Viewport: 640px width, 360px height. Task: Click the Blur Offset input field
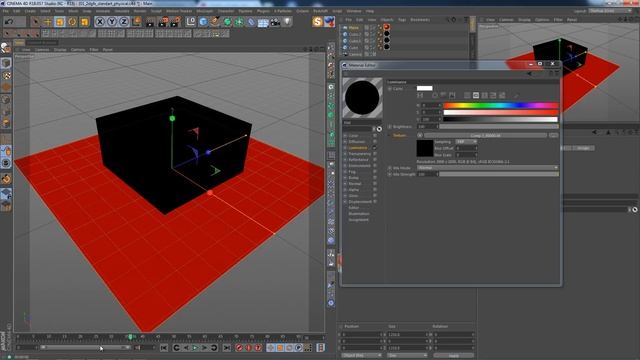click(466, 148)
